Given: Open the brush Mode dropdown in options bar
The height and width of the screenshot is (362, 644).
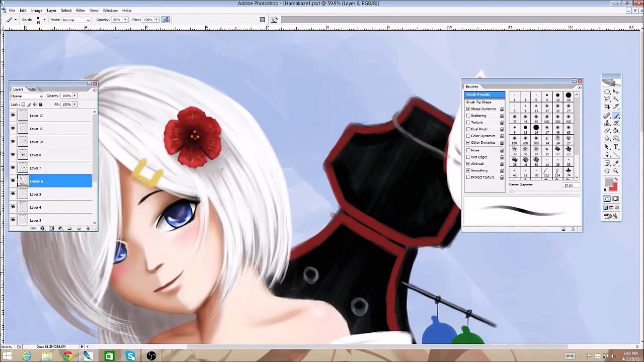Looking at the screenshot, I should click(76, 20).
